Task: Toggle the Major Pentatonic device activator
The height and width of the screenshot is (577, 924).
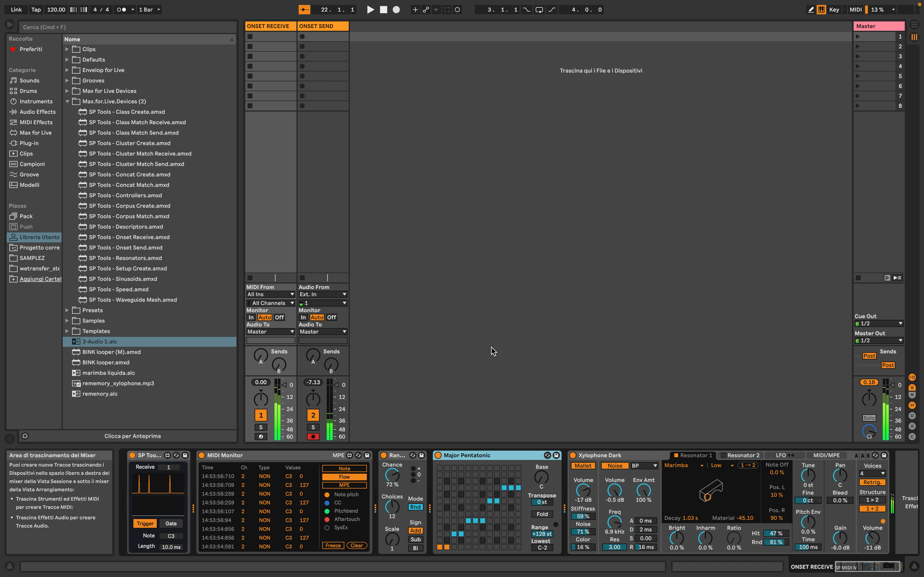Action: 438,455
